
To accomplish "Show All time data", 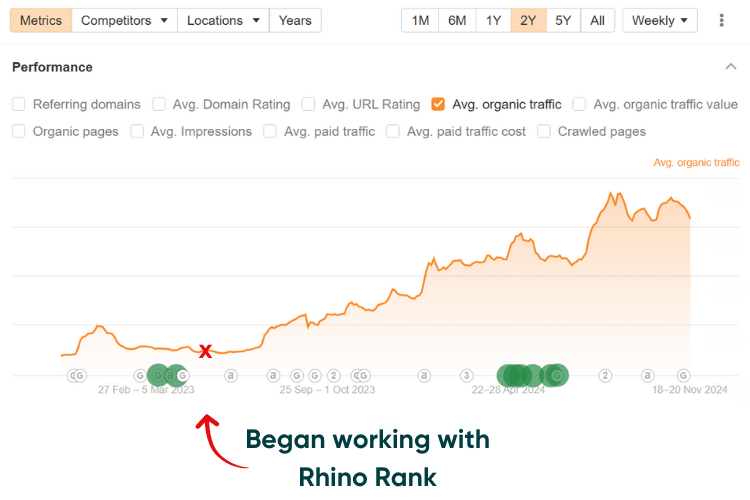I will click(x=597, y=21).
